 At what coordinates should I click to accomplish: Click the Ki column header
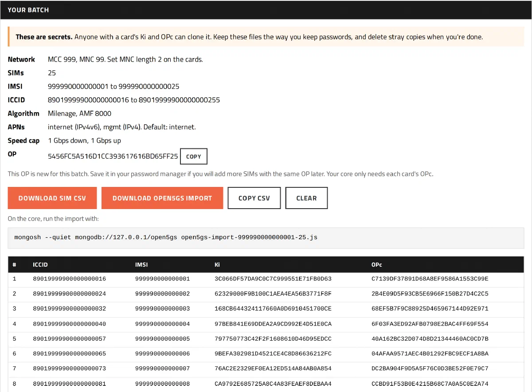click(x=217, y=265)
